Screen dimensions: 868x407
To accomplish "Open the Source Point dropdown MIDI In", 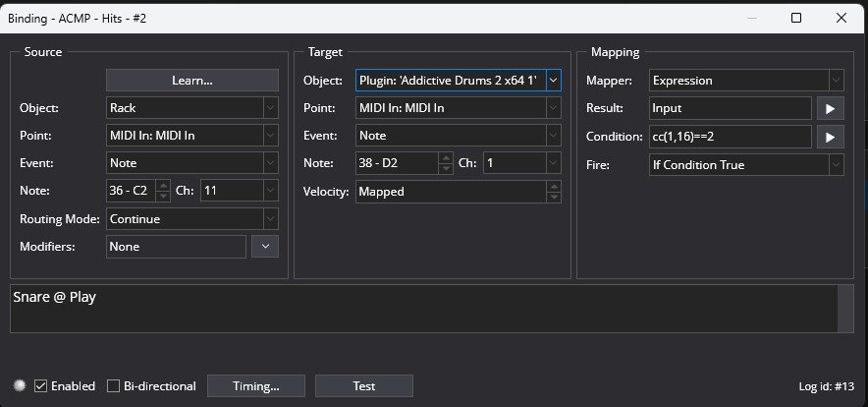I will [192, 136].
